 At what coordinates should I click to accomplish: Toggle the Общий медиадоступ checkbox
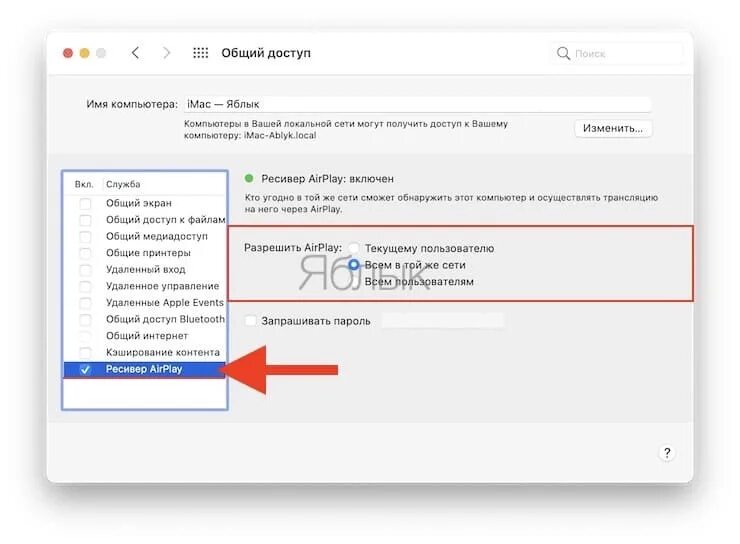coord(85,236)
